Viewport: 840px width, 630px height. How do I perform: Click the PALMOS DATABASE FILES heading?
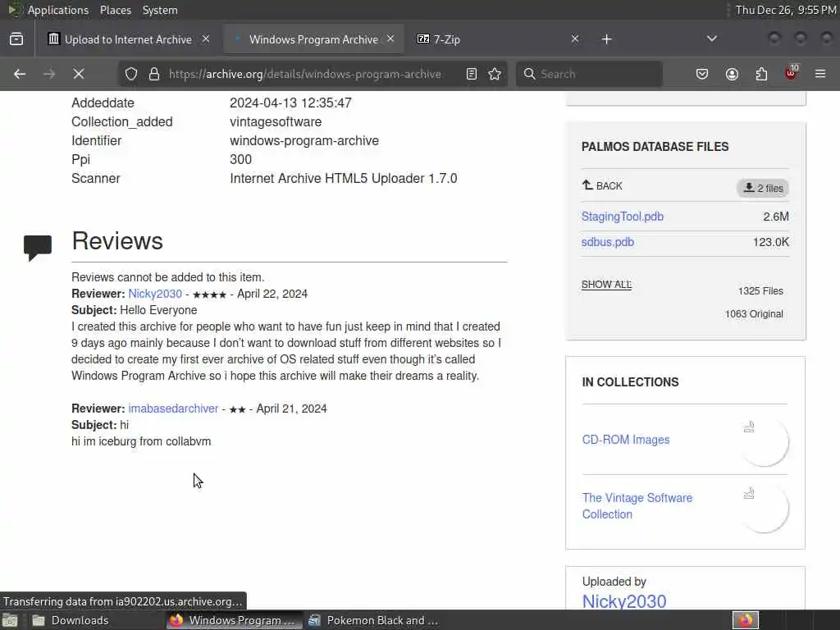[655, 147]
